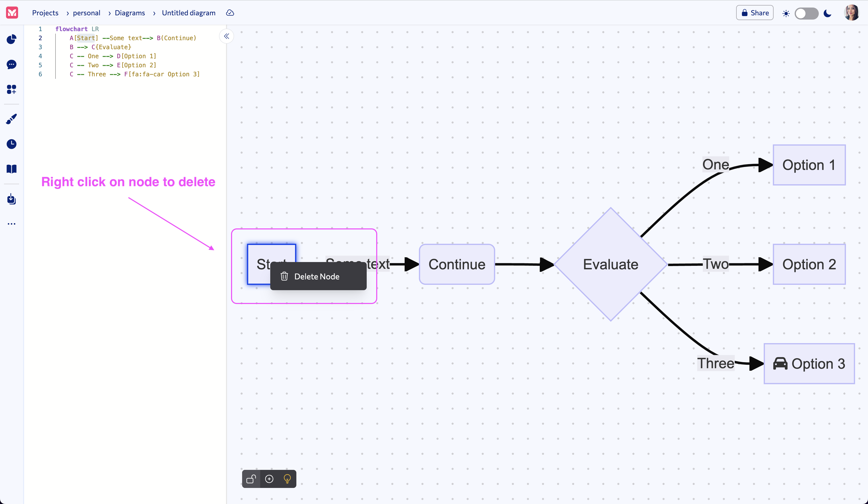This screenshot has width=868, height=504.
Task: Click the Mermaid Chart logo
Action: (x=11, y=13)
